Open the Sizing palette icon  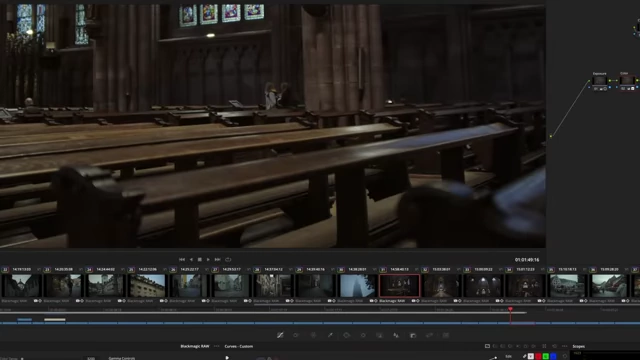click(x=429, y=335)
